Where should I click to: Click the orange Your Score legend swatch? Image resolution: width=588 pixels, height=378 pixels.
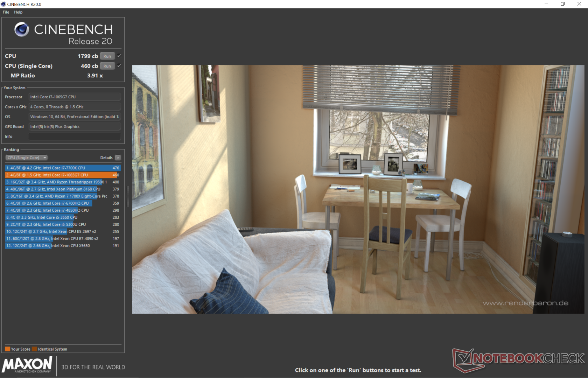(x=7, y=349)
